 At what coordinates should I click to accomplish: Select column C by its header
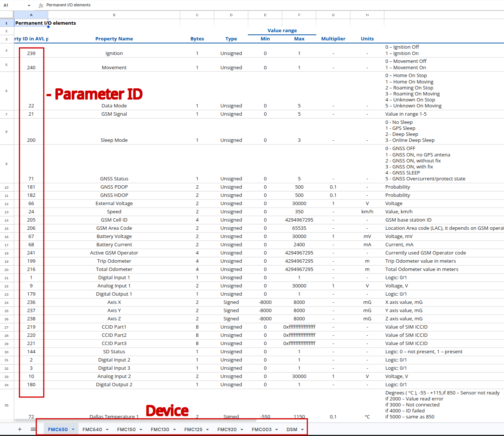(x=197, y=15)
